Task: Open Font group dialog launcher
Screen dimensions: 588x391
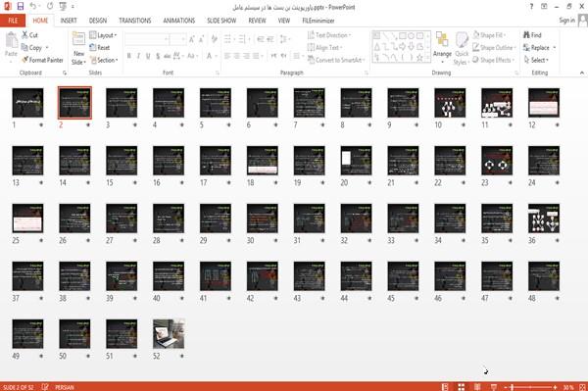Action: pos(218,73)
